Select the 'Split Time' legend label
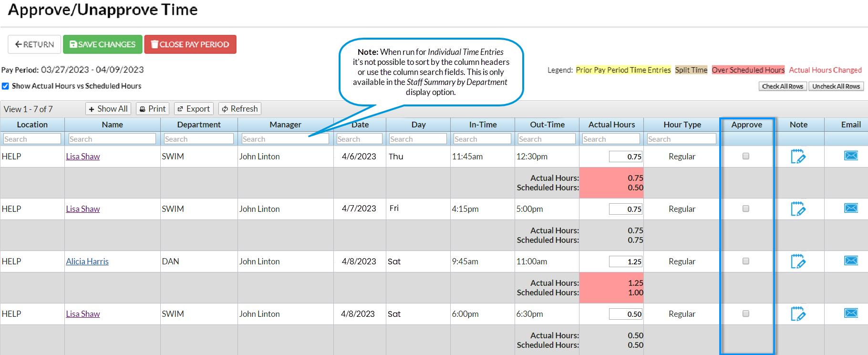 click(691, 70)
